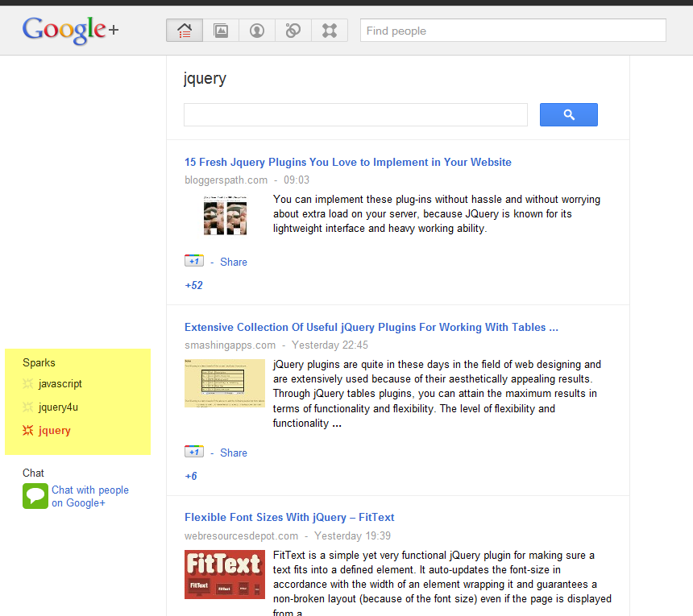The image size is (693, 616).
Task: View your Profile icon in the toolbar
Action: coord(256,30)
